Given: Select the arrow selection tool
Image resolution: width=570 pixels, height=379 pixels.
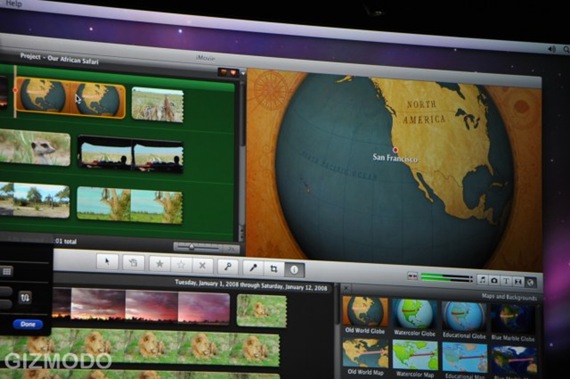Looking at the screenshot, I should pyautogui.click(x=107, y=262).
